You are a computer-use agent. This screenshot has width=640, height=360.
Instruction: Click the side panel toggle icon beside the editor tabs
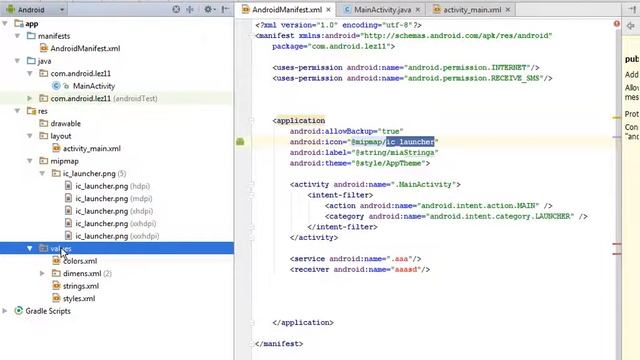click(x=631, y=9)
